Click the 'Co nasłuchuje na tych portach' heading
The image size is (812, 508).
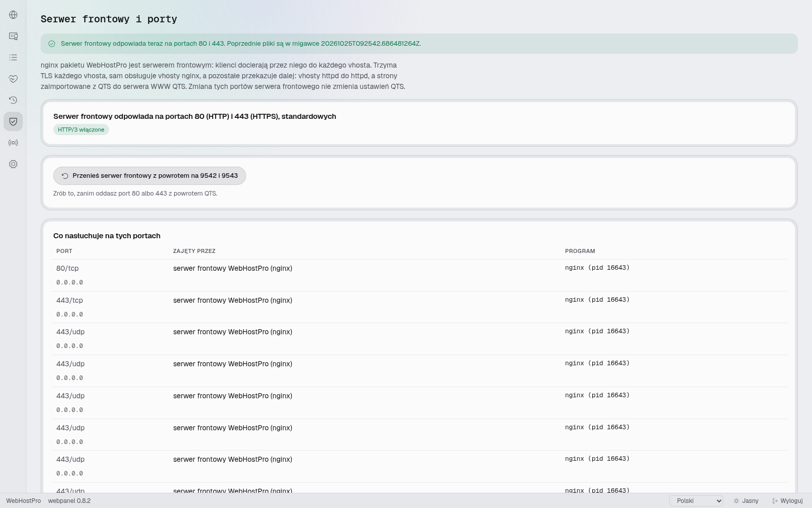[107, 236]
